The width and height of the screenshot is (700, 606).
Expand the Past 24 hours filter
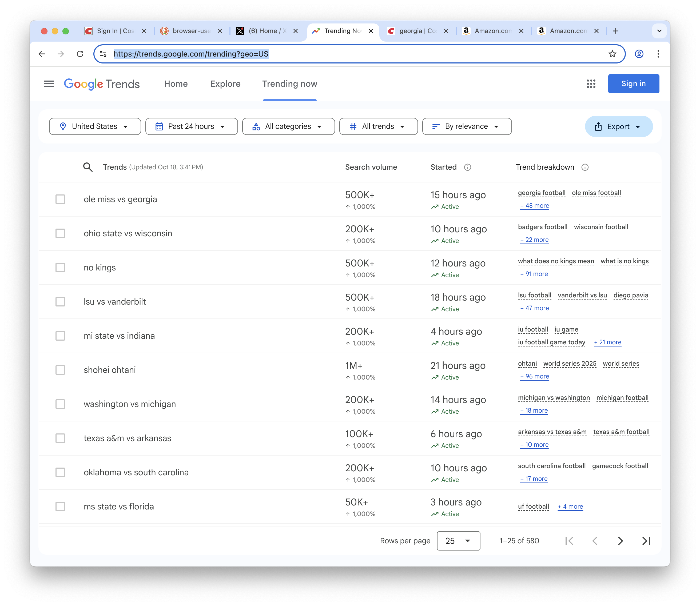tap(191, 126)
